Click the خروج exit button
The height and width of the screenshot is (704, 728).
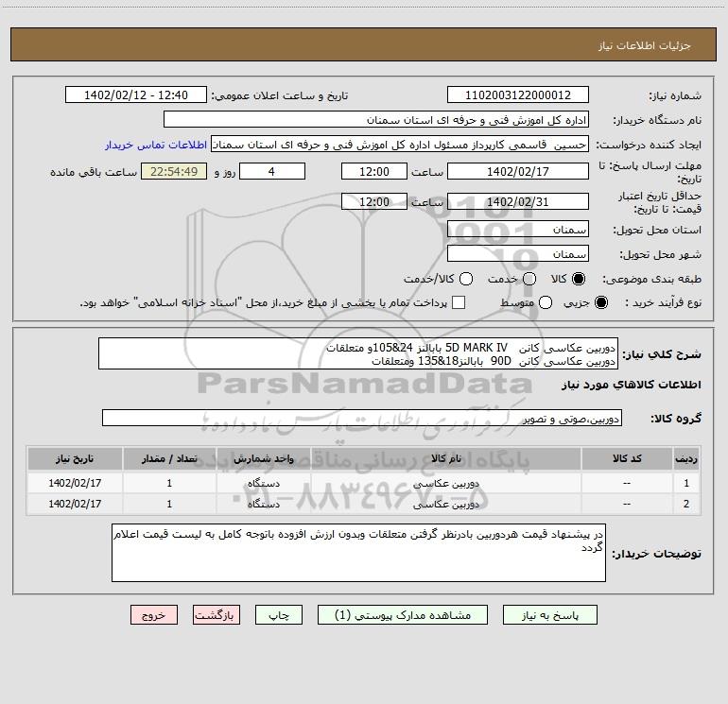coord(154,615)
